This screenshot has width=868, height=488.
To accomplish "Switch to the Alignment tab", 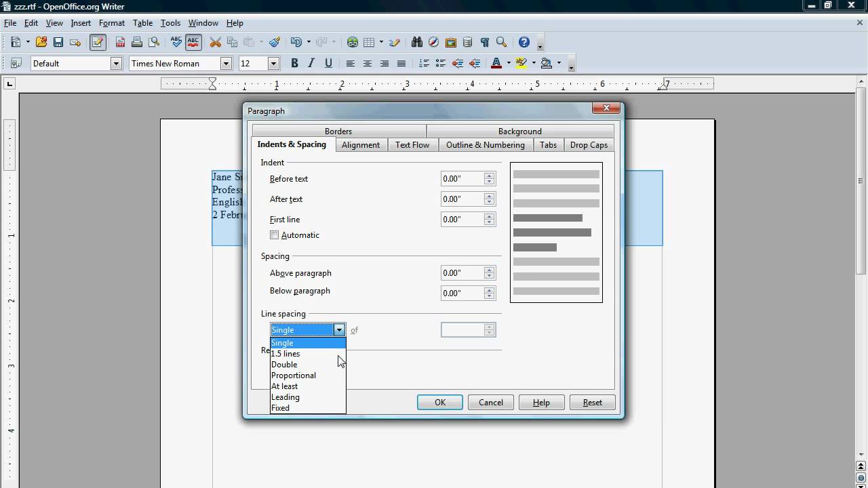I will [x=360, y=145].
